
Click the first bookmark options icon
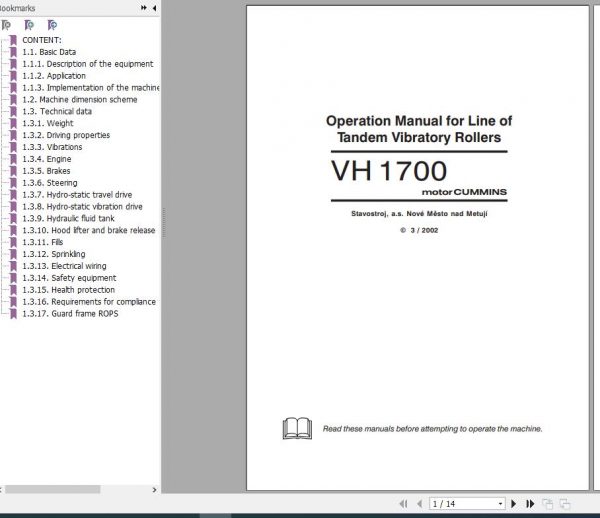pos(6,25)
